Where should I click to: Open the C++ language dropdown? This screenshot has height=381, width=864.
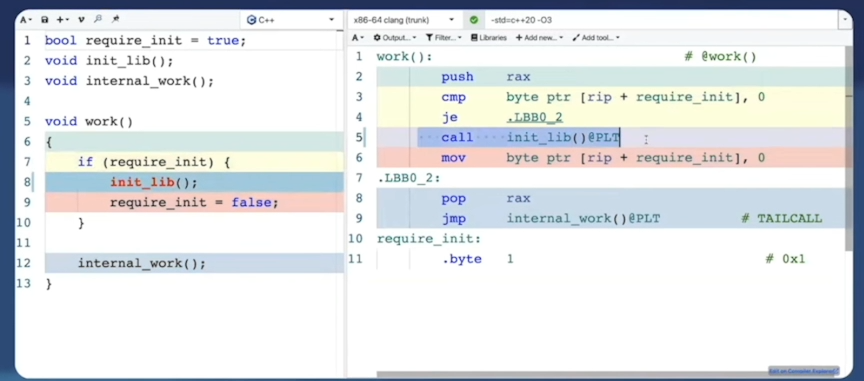point(290,20)
